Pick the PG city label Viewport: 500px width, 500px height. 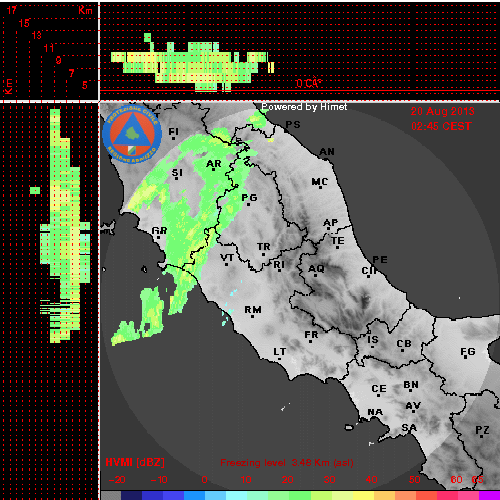coord(249,198)
